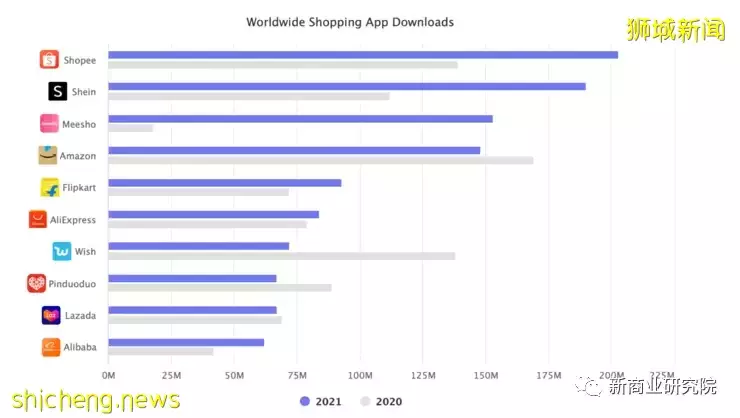Click the Wish label text
The width and height of the screenshot is (740, 418).
(x=85, y=251)
